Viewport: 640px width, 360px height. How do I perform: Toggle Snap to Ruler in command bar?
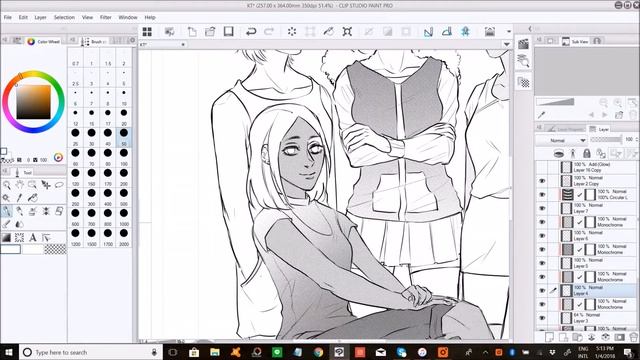click(x=428, y=31)
